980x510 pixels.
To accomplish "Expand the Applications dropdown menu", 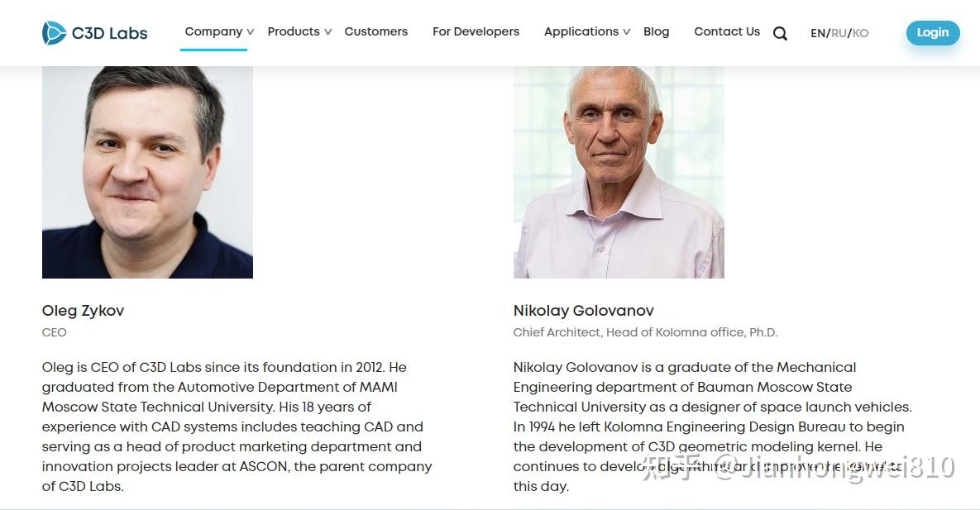I will [581, 31].
